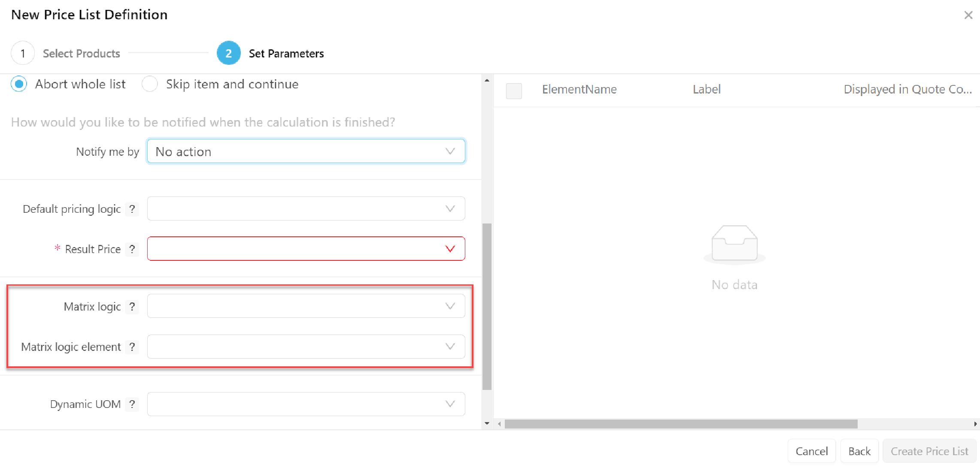Viewport: 980px width, 468px height.
Task: Click the Back button
Action: (859, 451)
